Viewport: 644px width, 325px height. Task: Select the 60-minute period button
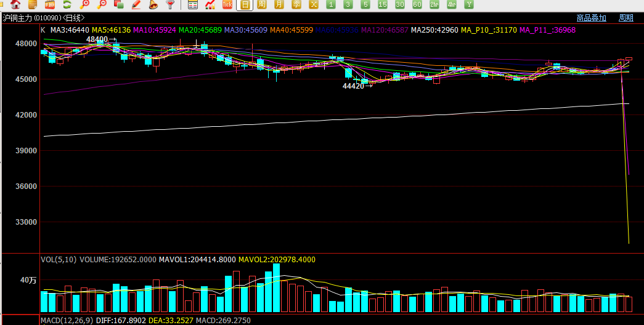(x=417, y=4)
